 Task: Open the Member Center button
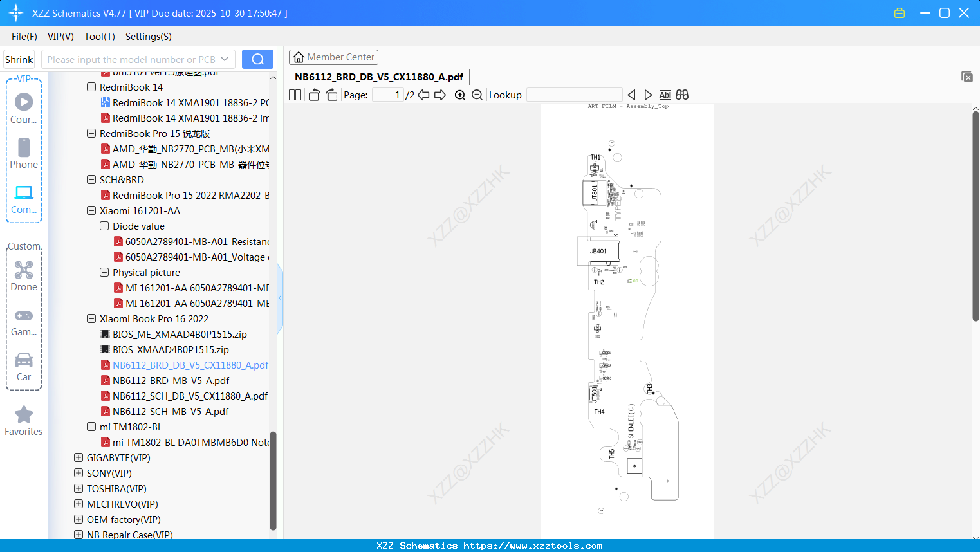(x=333, y=57)
